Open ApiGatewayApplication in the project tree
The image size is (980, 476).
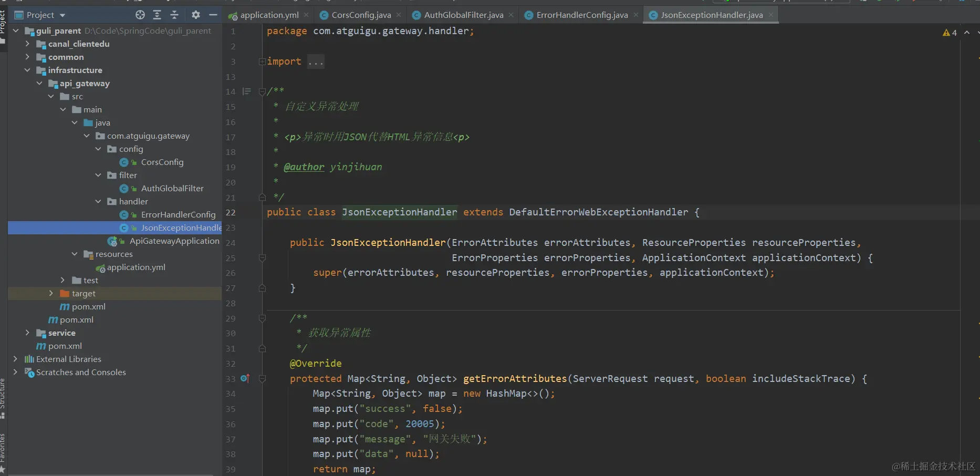tap(174, 241)
